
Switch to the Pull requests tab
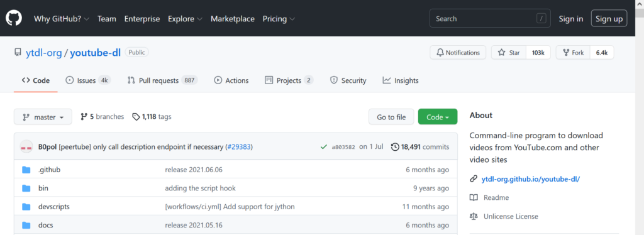163,80
